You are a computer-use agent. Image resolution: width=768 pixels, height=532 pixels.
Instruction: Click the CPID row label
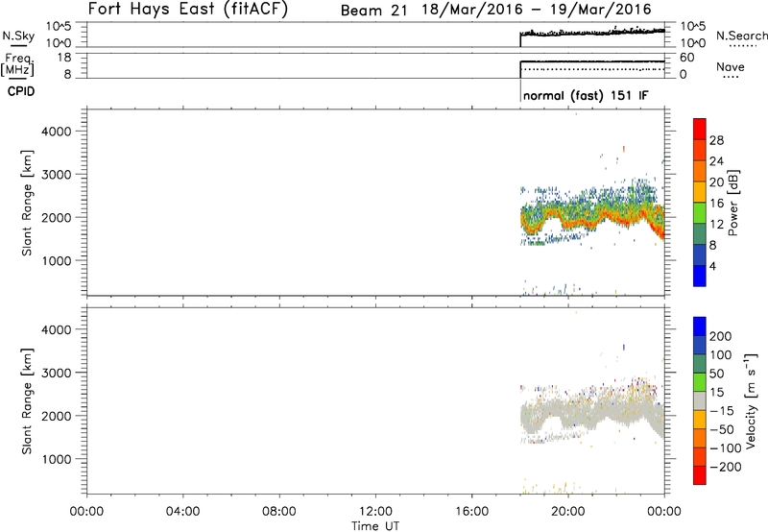tap(21, 91)
